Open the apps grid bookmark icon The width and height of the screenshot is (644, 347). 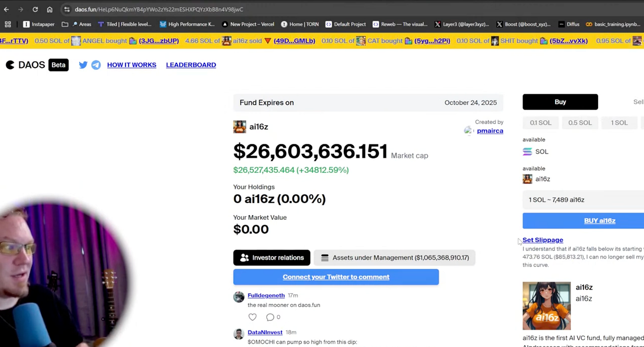[x=7, y=24]
